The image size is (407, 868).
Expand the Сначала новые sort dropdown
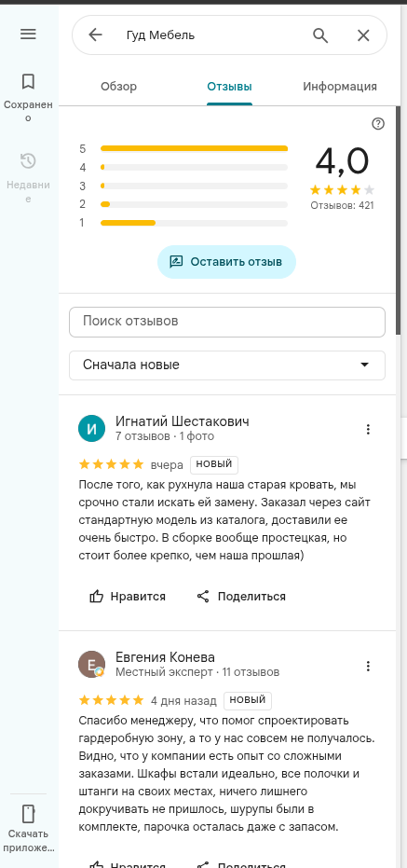tap(226, 365)
